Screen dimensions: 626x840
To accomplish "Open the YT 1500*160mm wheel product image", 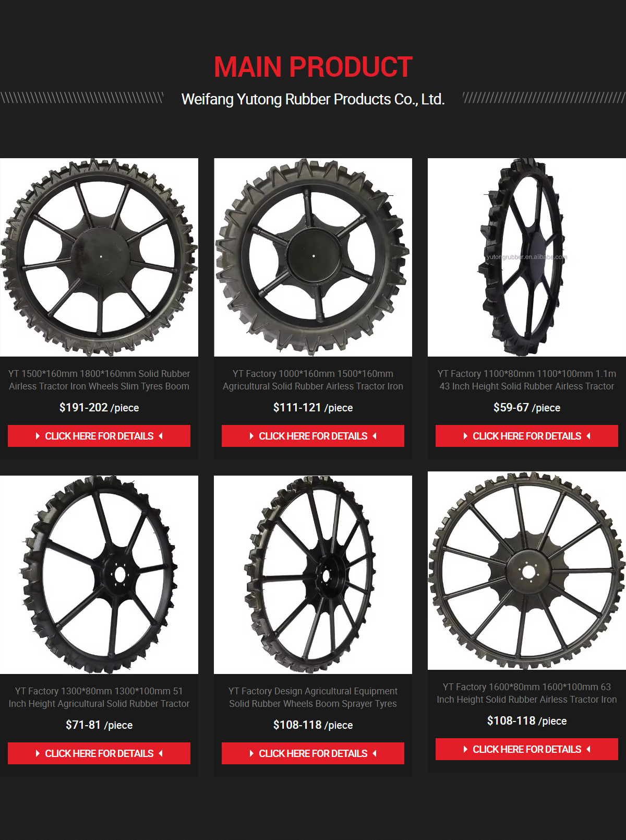I will tap(99, 257).
